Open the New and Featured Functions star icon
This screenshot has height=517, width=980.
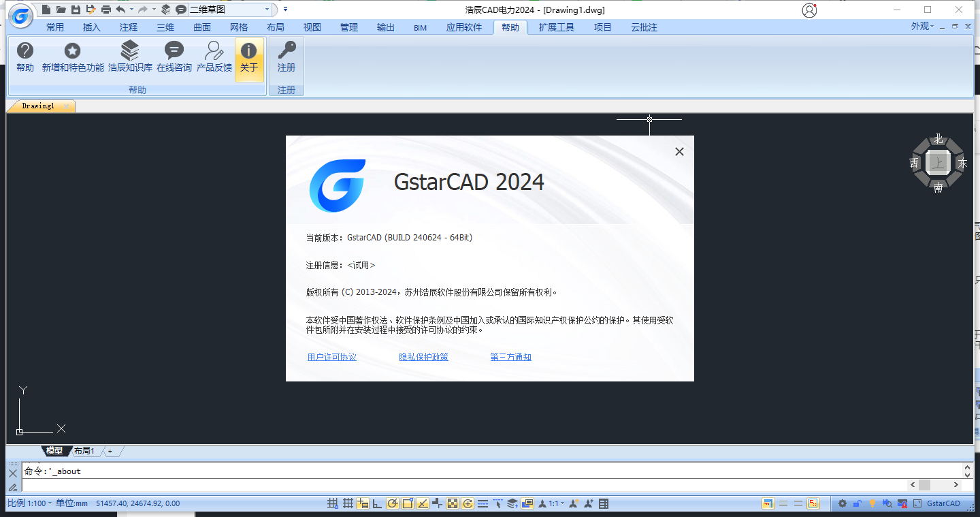tap(73, 58)
